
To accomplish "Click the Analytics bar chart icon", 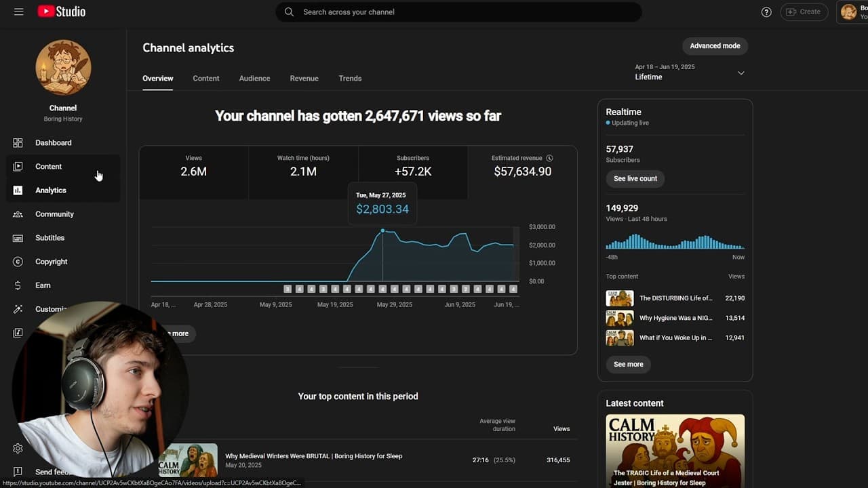I will (x=18, y=190).
